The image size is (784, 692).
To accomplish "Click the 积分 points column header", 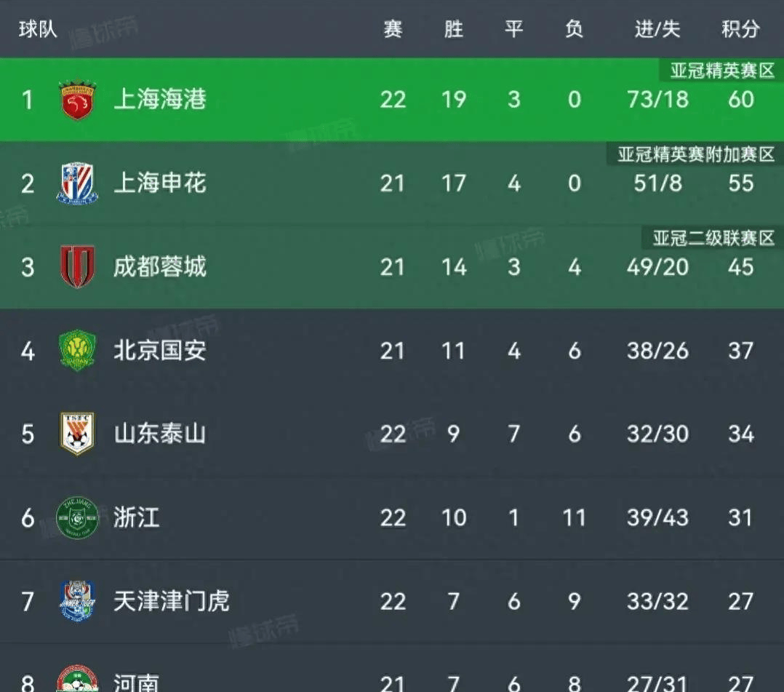I will [x=740, y=29].
